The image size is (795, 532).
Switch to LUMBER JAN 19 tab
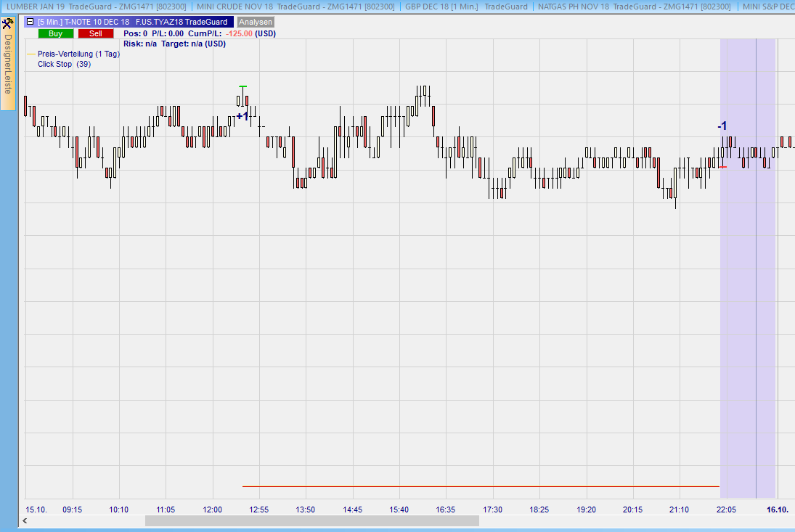pos(96,7)
